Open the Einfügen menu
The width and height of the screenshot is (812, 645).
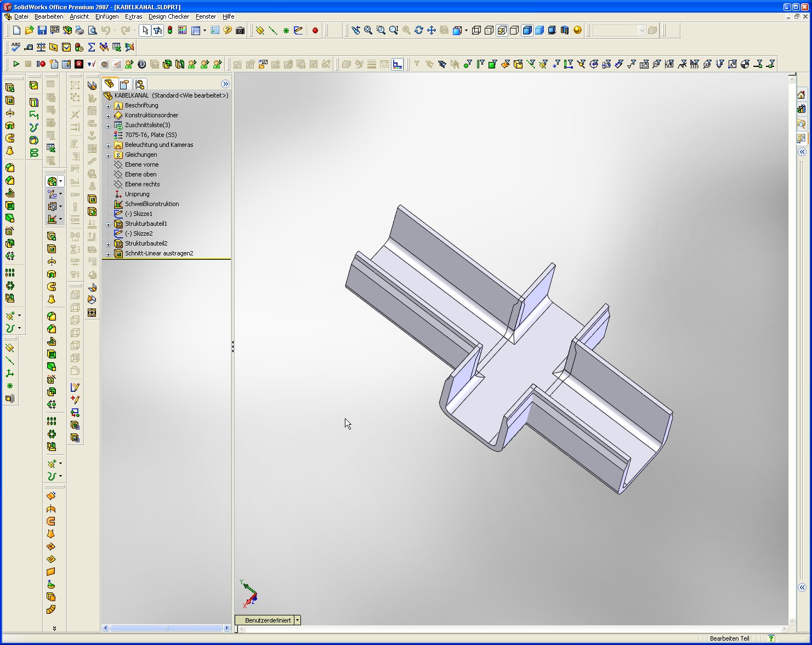click(x=107, y=16)
